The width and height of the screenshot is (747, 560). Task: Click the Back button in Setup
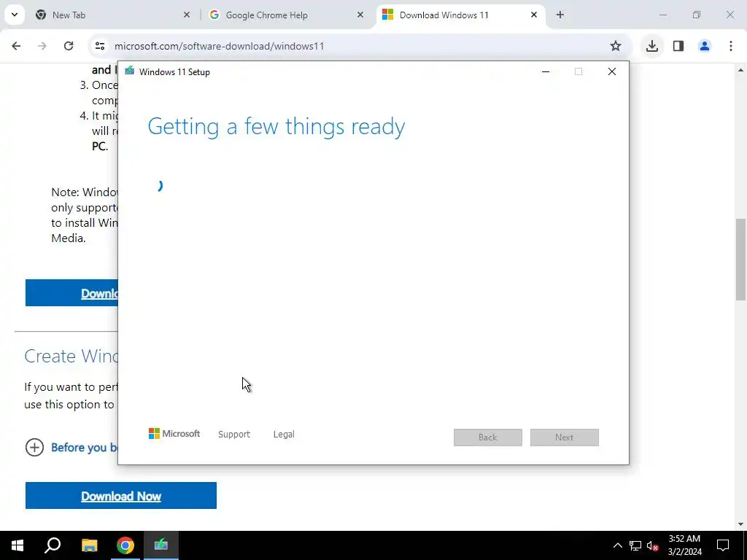[488, 437]
